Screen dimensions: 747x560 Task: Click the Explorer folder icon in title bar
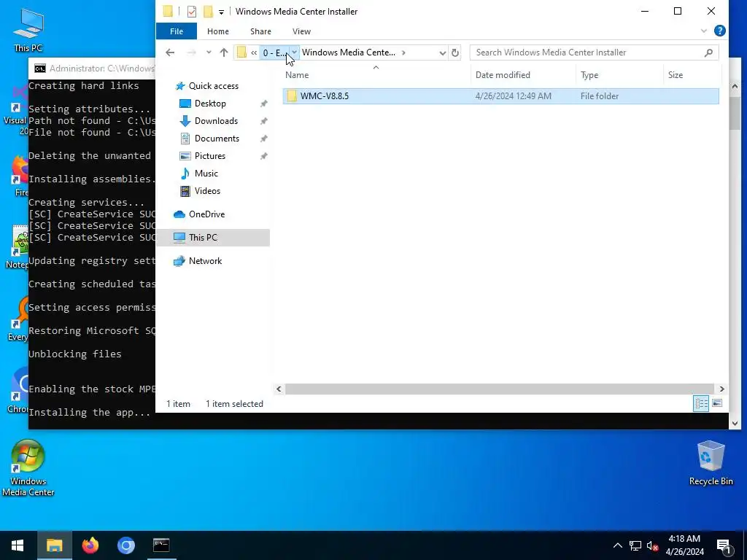[168, 11]
